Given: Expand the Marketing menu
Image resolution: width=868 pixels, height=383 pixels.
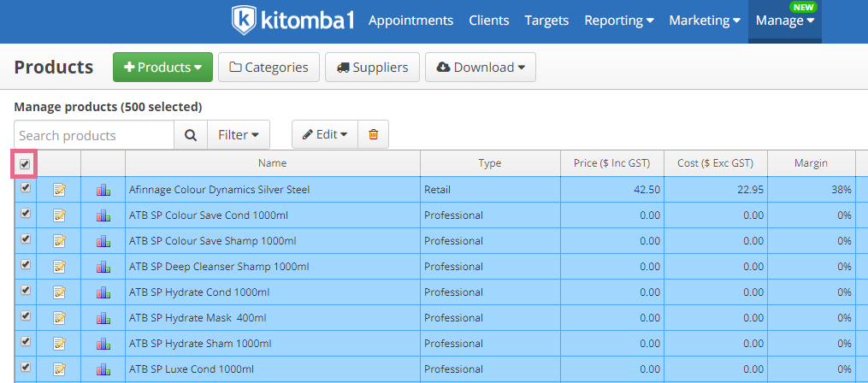Looking at the screenshot, I should pyautogui.click(x=705, y=21).
